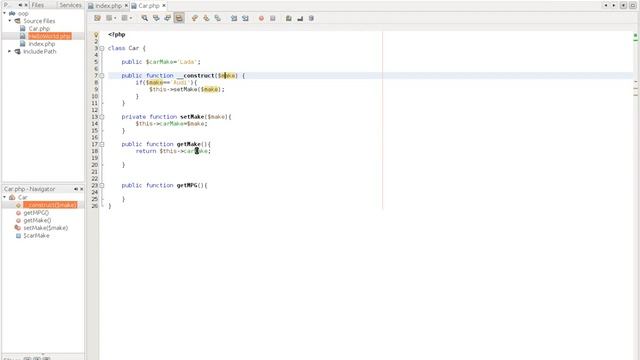Click the private setMake method icon

[18, 228]
